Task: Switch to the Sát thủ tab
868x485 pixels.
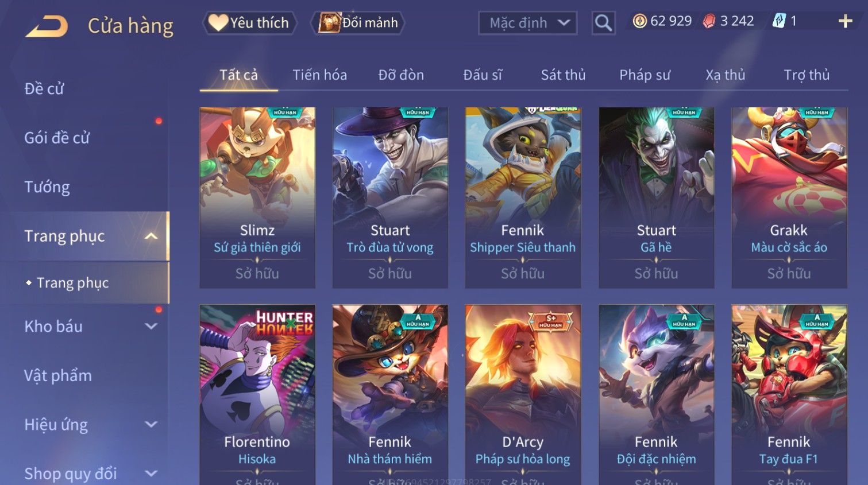Action: click(x=563, y=75)
